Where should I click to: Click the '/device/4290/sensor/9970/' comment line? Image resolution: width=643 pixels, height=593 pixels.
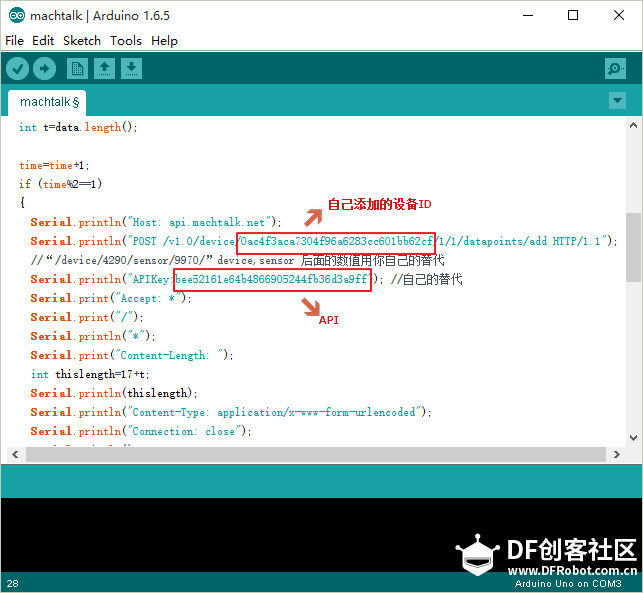click(237, 260)
